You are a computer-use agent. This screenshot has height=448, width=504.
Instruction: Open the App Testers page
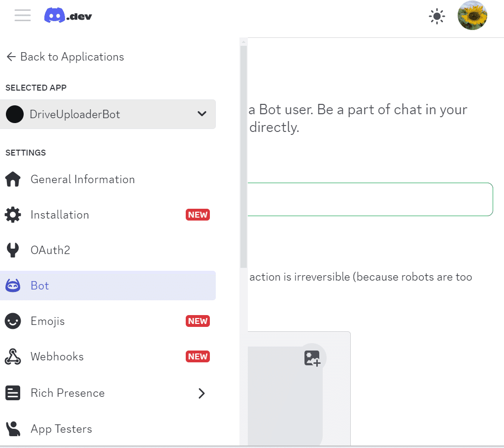point(108,429)
